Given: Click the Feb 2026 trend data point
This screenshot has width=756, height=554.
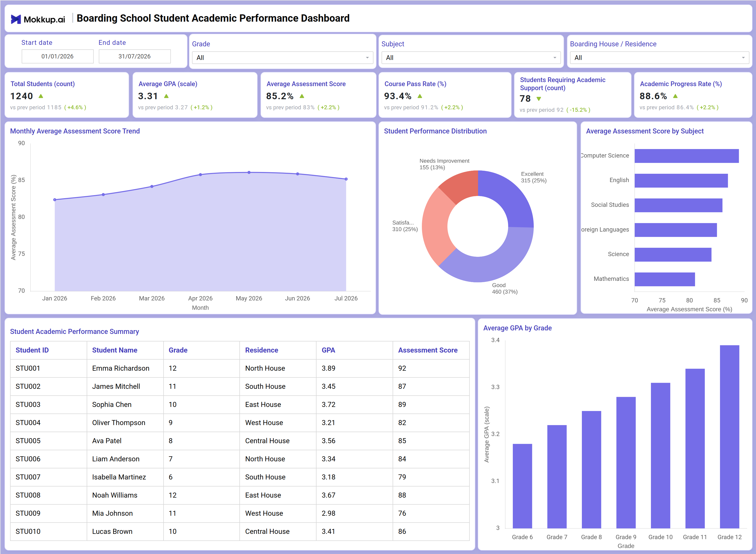Looking at the screenshot, I should (103, 194).
